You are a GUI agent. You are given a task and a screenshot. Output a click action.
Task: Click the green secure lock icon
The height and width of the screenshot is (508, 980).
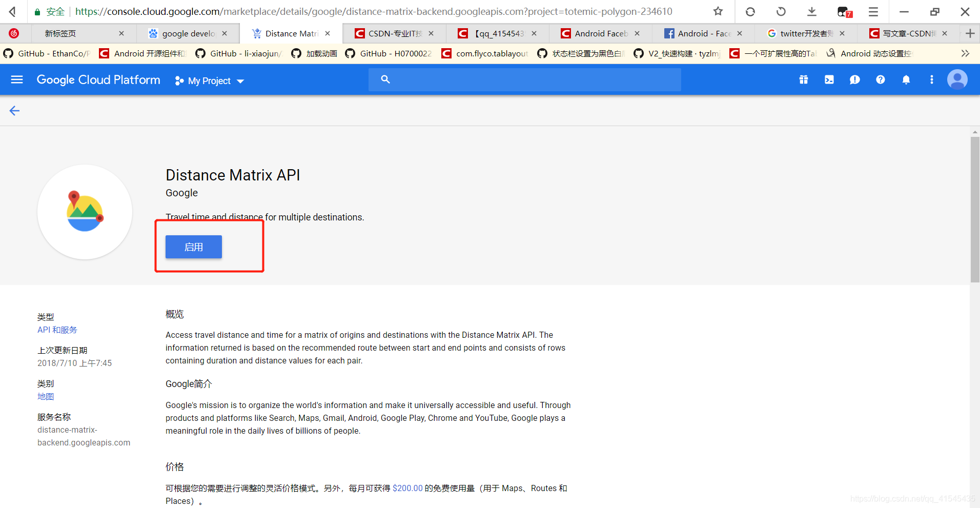pos(37,12)
